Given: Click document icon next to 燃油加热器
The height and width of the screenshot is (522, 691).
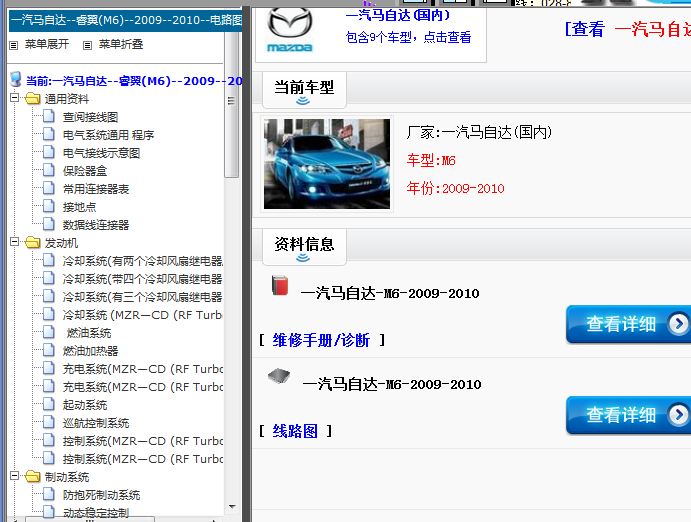Looking at the screenshot, I should [x=49, y=350].
